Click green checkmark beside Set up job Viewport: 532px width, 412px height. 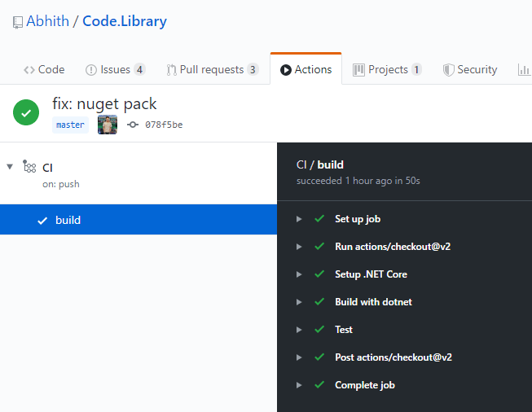pyautogui.click(x=319, y=219)
